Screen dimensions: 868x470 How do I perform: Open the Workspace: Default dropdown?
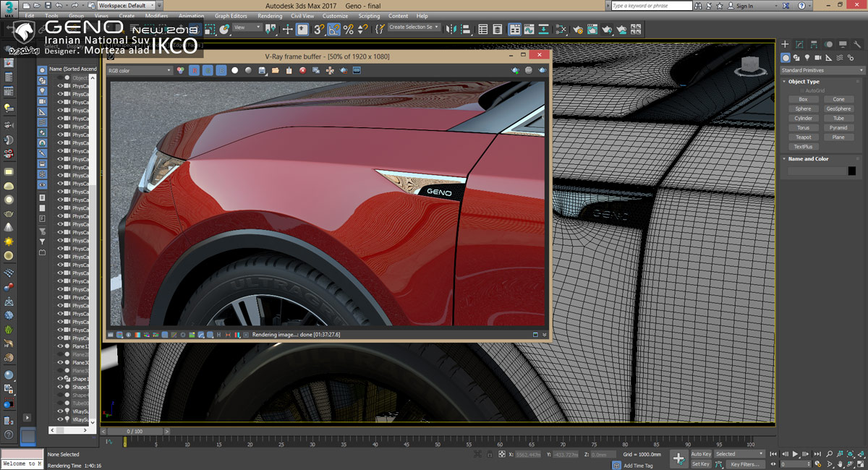point(126,6)
